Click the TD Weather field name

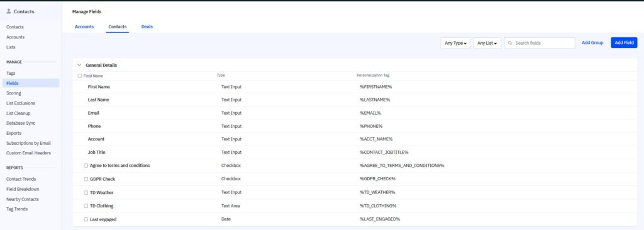point(102,192)
